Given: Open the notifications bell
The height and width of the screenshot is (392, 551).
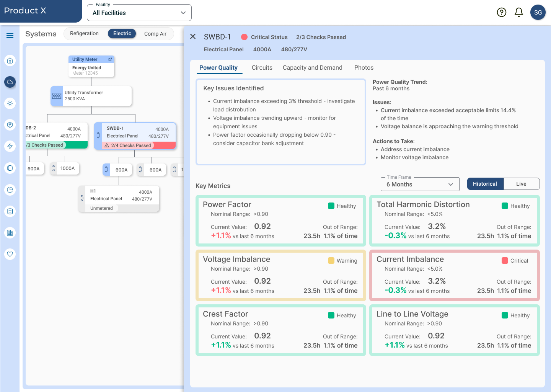Looking at the screenshot, I should pos(519,13).
